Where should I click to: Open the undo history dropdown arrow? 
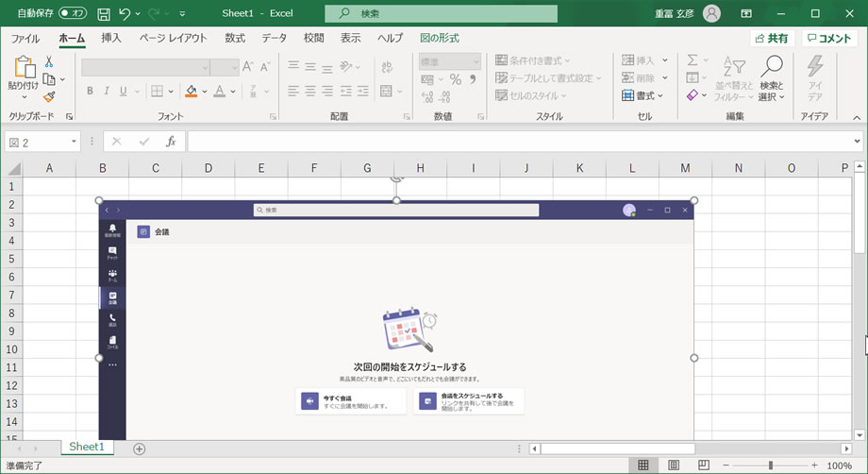[138, 14]
